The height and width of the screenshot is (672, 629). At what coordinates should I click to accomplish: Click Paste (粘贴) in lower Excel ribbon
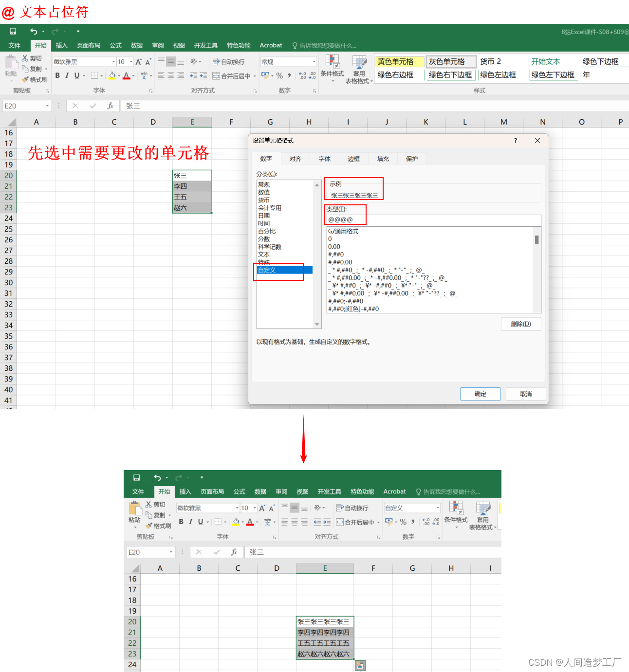tap(134, 514)
